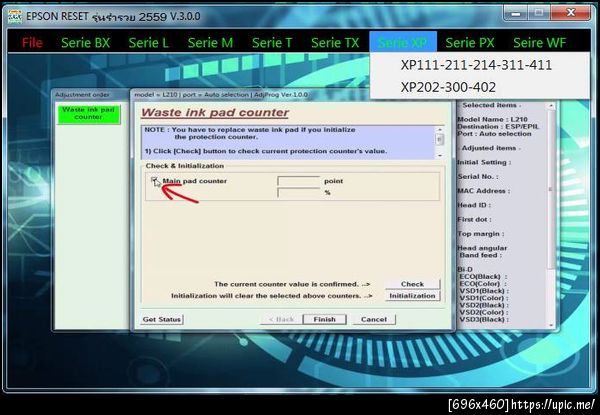Open the Seire WF menu
The height and width of the screenshot is (415, 600).
pyautogui.click(x=539, y=42)
